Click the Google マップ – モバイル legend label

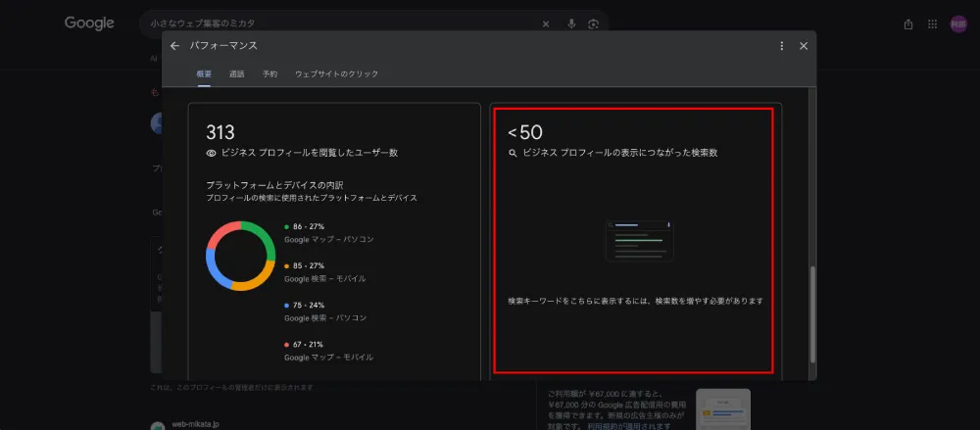tap(328, 358)
